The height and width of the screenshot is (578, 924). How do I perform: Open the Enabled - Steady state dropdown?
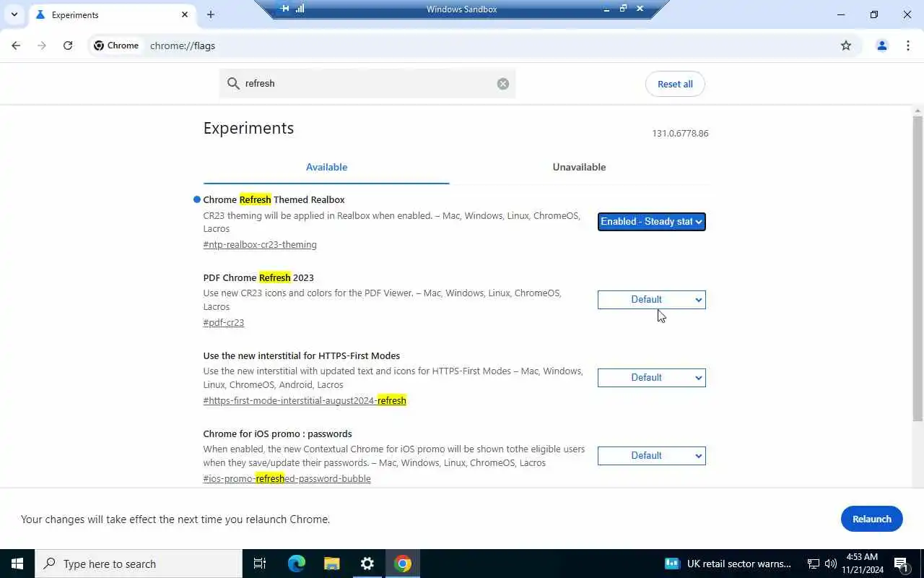point(651,222)
